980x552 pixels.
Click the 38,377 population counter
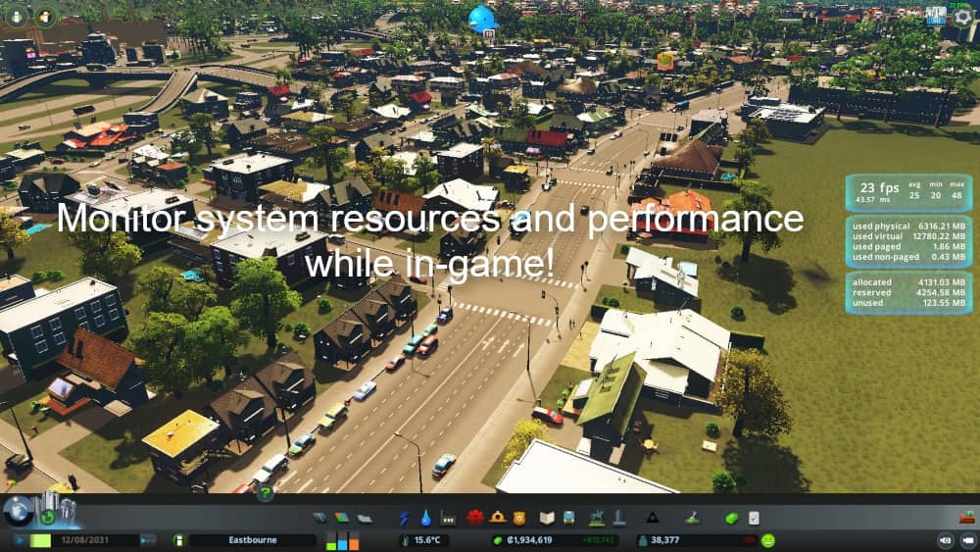665,540
